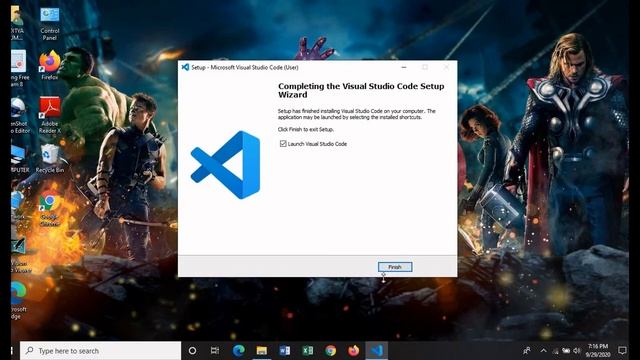Open Cortana circle button on taskbar
The height and width of the screenshot is (360, 640).
(x=192, y=351)
